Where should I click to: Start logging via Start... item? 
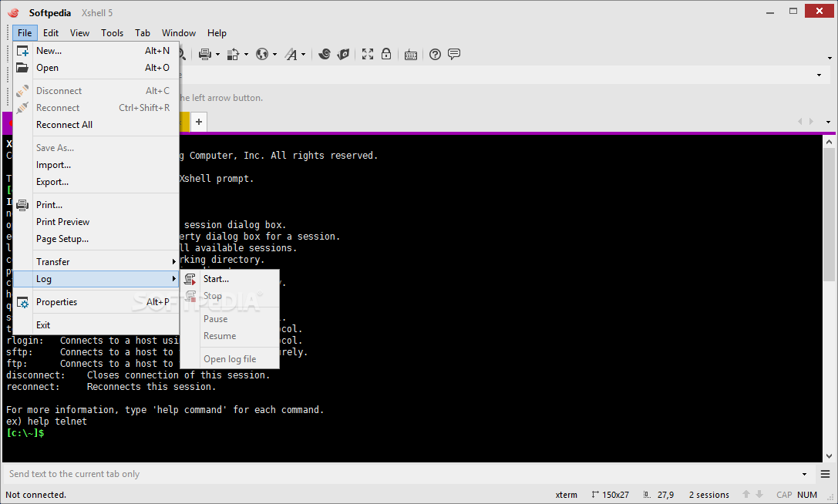230,279
